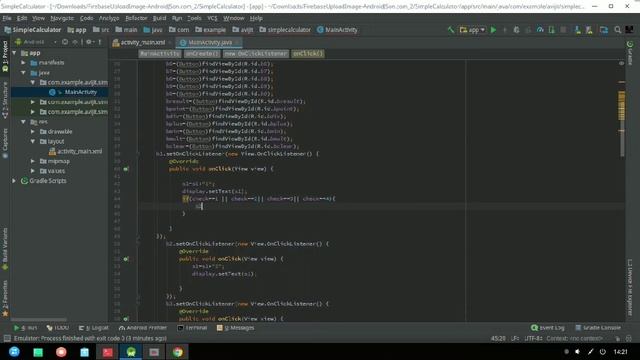Select activity_main.xml in project tree
This screenshot has width=640, height=360.
pos(76,151)
